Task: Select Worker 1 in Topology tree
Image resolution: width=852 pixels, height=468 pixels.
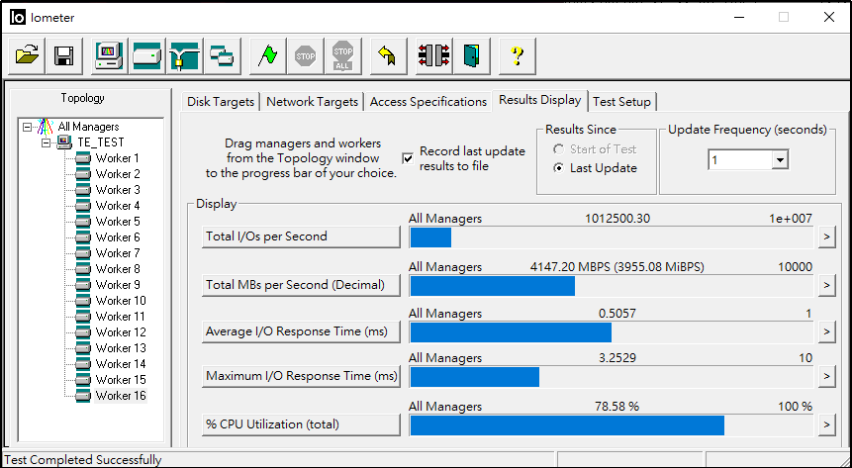Action: 117,158
